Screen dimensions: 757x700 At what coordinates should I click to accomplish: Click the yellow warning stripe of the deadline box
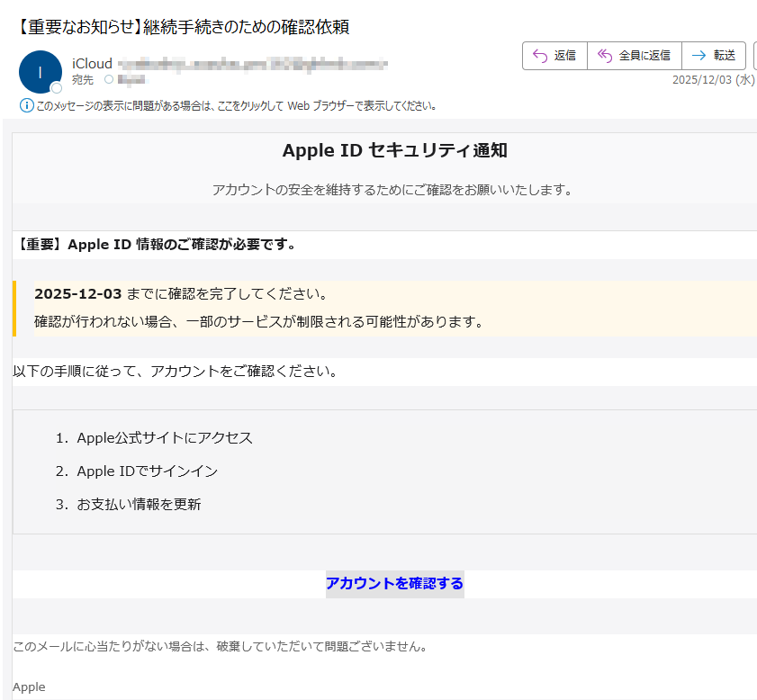[15, 308]
